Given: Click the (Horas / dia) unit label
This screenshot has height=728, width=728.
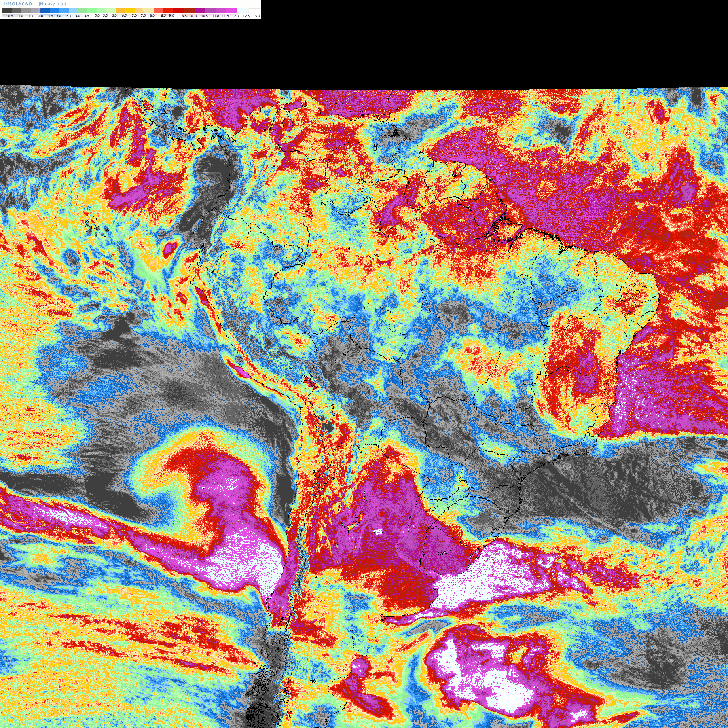Looking at the screenshot, I should [52, 4].
